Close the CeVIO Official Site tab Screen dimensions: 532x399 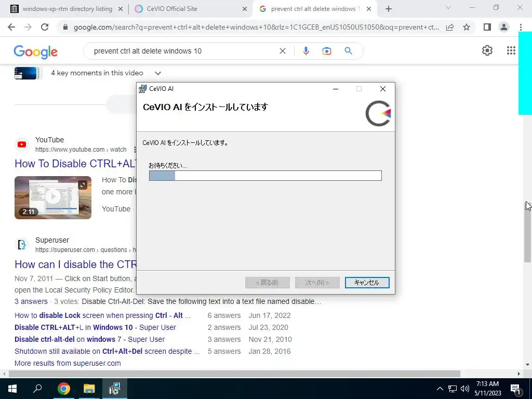click(245, 9)
